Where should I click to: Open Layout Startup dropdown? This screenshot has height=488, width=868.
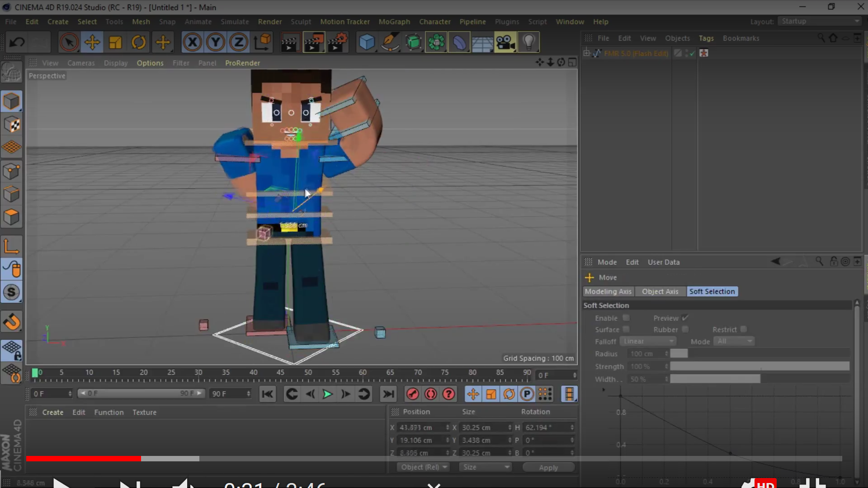point(820,21)
